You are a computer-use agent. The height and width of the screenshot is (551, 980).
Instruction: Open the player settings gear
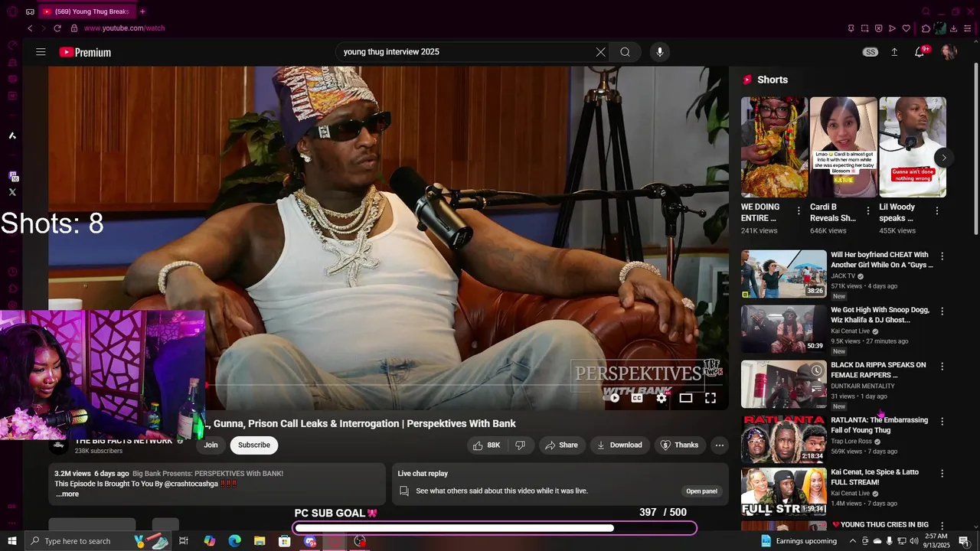[661, 398]
